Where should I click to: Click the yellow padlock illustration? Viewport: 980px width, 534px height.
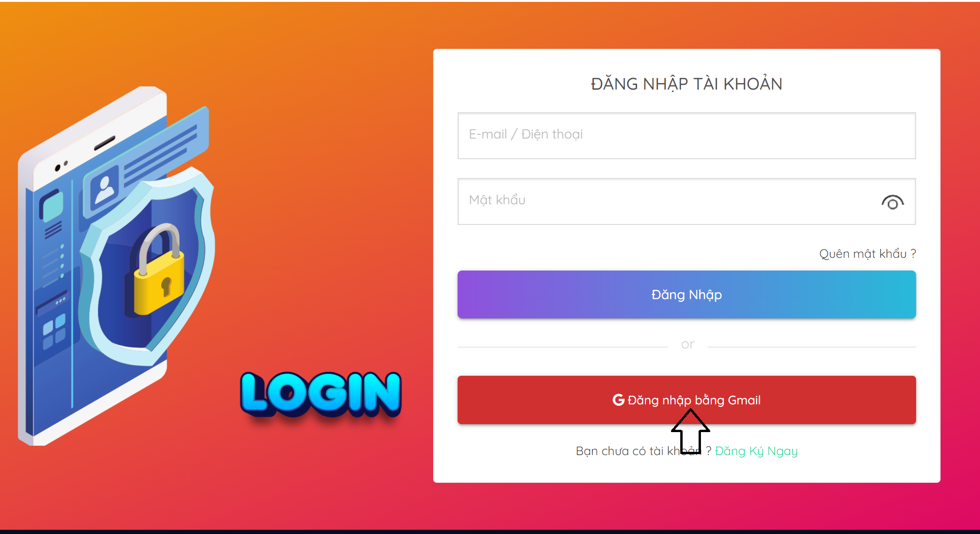(157, 270)
